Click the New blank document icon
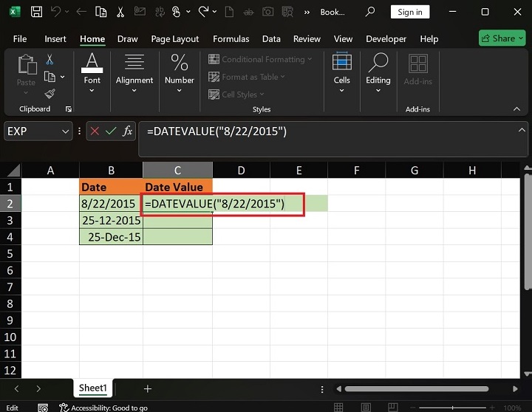The width and height of the screenshot is (532, 412). 229,12
